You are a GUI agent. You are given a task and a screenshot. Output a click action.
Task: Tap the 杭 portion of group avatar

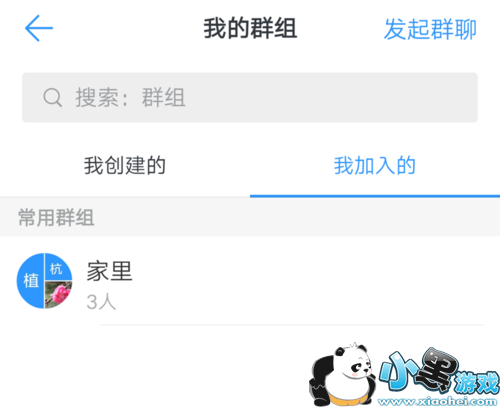click(x=57, y=267)
